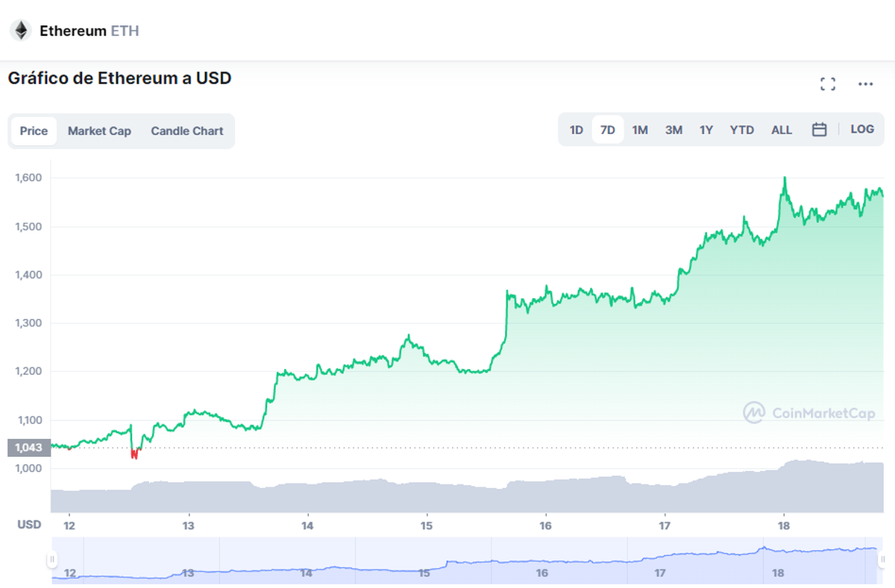Select the 1D time range

pyautogui.click(x=576, y=129)
